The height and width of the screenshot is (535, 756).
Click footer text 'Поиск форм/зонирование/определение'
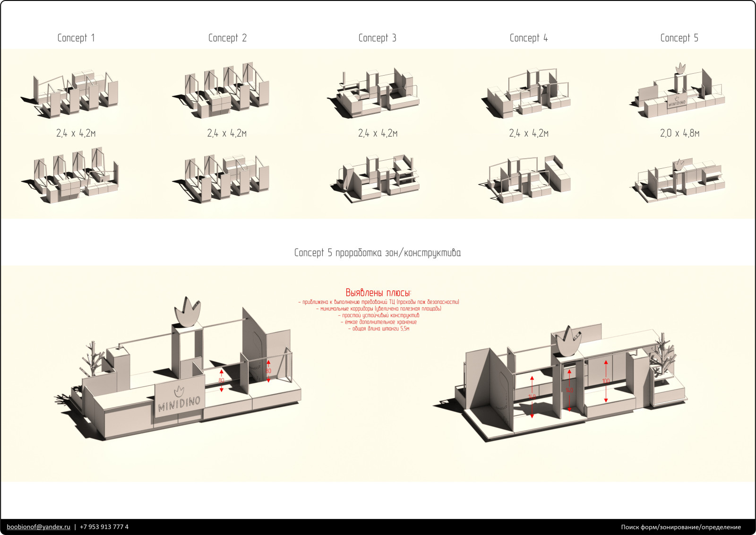click(x=680, y=526)
